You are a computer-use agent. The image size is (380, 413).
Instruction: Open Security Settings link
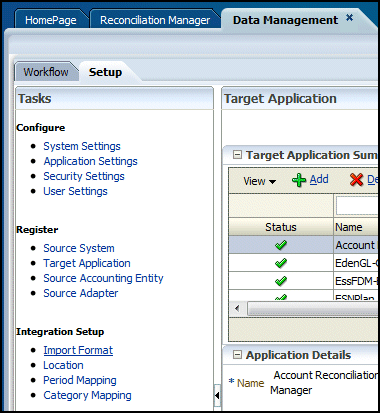pyautogui.click(x=84, y=176)
